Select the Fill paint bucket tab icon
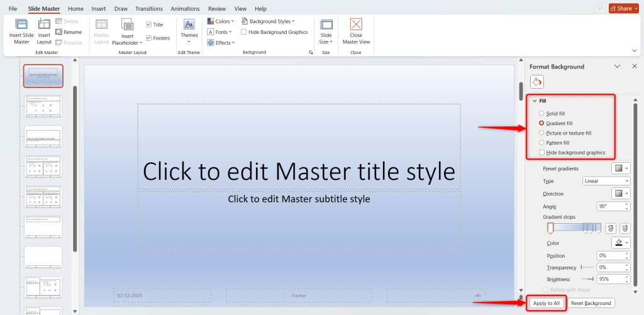This screenshot has width=644, height=315. coord(537,82)
